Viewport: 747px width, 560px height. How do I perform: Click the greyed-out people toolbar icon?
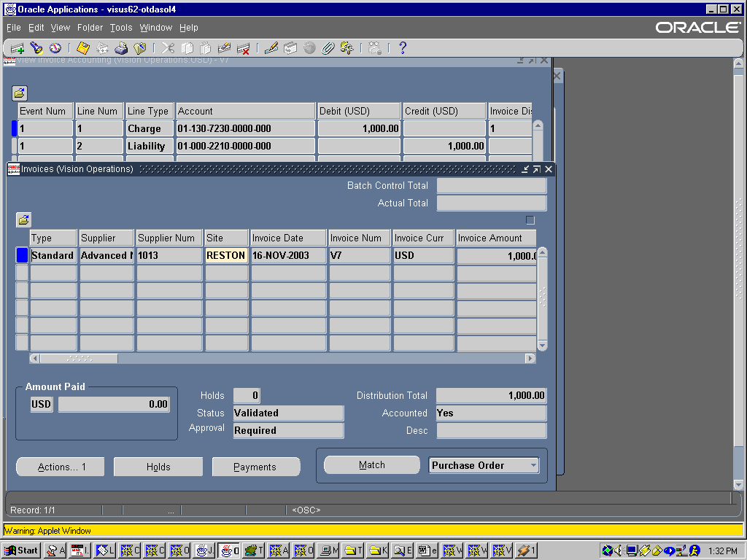(x=375, y=48)
